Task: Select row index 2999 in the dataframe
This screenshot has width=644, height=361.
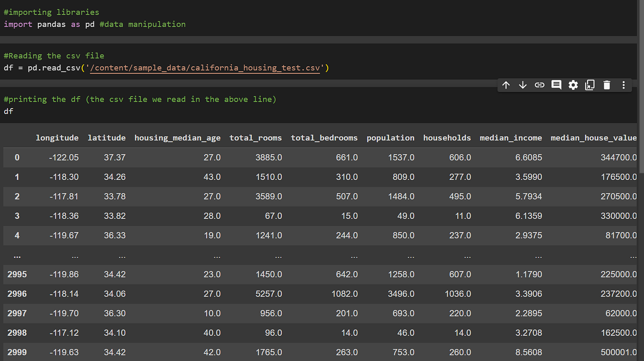Action: click(x=17, y=352)
